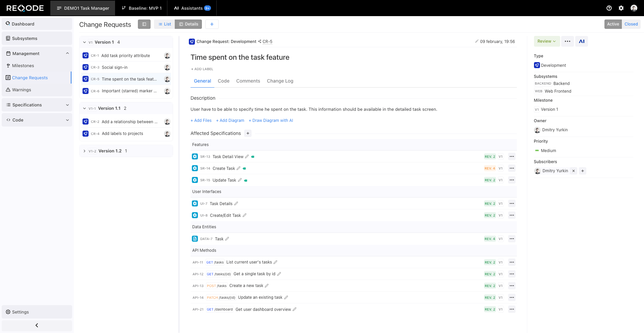Switch to List view
The image size is (644, 333).
pyautogui.click(x=165, y=24)
